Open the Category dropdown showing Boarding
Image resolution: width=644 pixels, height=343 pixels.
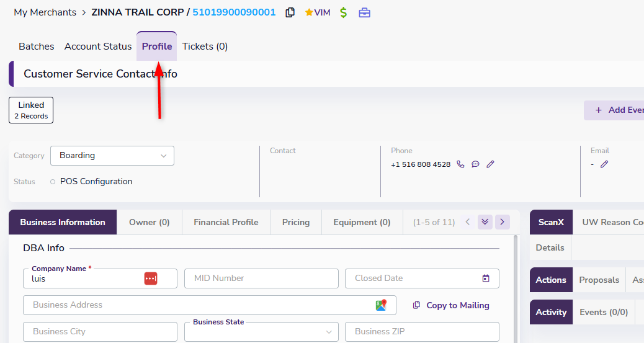point(112,156)
